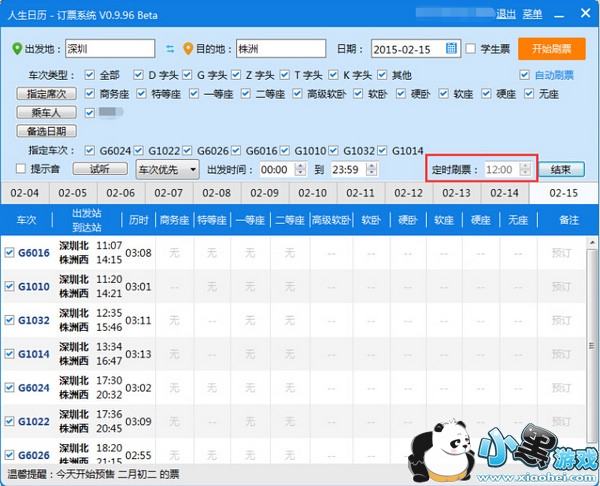Disable the 自动刷票 auto refresh checkbox
The height and width of the screenshot is (486, 600).
pos(525,75)
